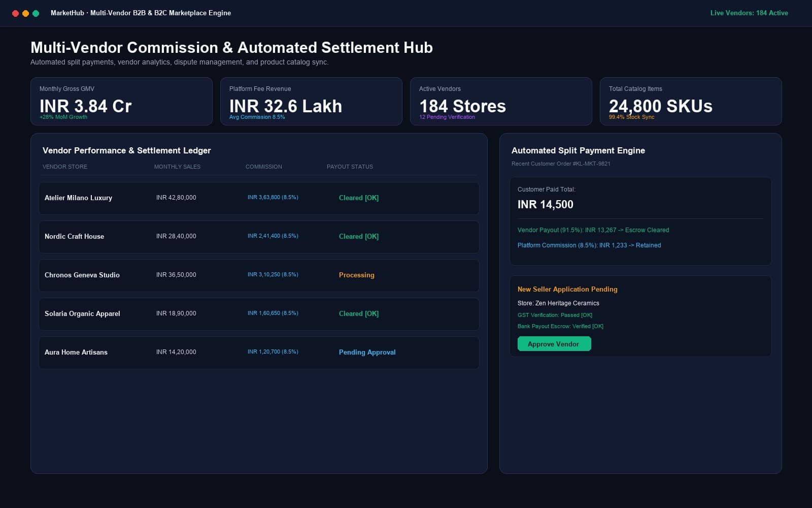Click the 99.4% Stock Sync note
This screenshot has width=812, height=508.
631,117
